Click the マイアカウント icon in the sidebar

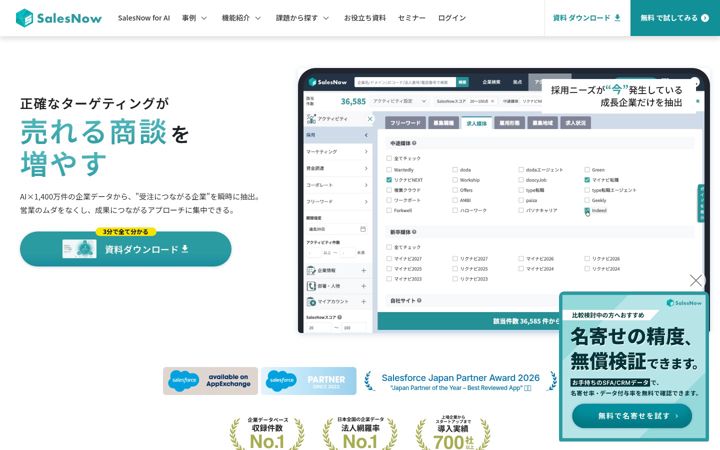(x=311, y=302)
